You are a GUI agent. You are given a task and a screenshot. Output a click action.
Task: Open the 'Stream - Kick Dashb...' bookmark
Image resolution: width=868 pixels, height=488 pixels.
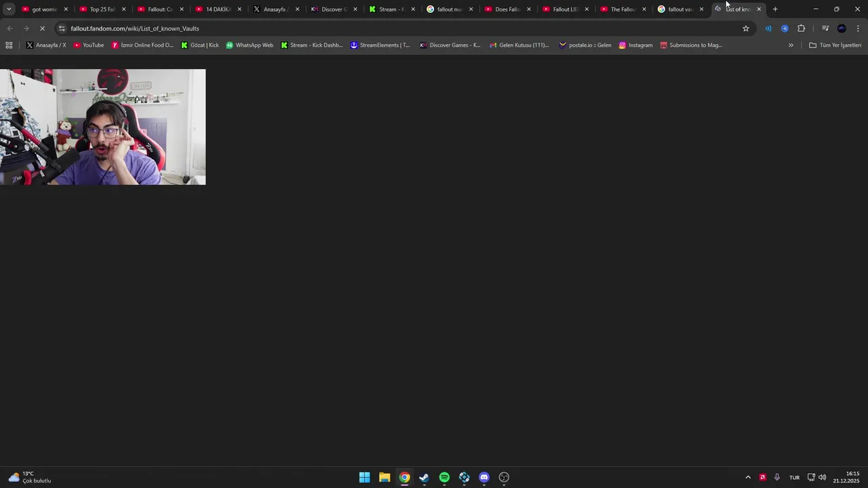point(312,45)
